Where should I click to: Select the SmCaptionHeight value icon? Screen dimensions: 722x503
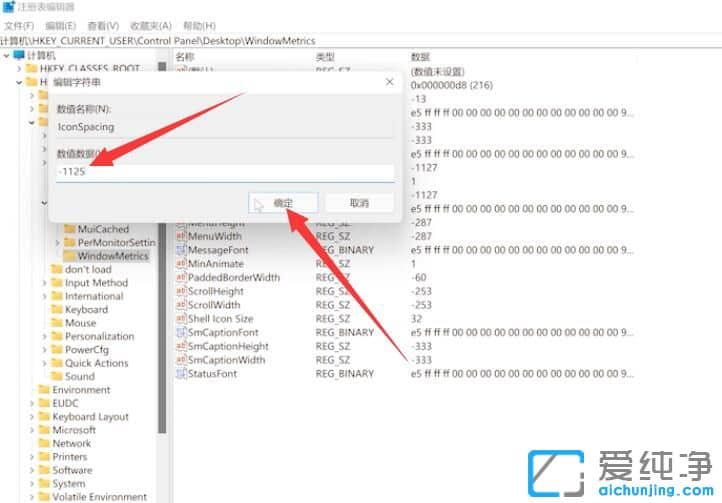tap(181, 346)
